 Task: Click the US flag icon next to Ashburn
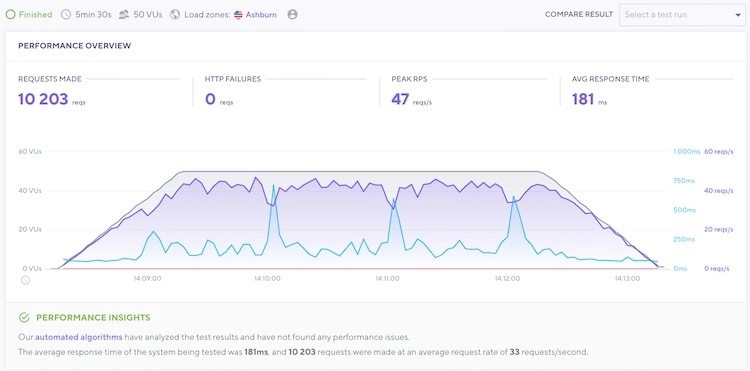click(238, 15)
